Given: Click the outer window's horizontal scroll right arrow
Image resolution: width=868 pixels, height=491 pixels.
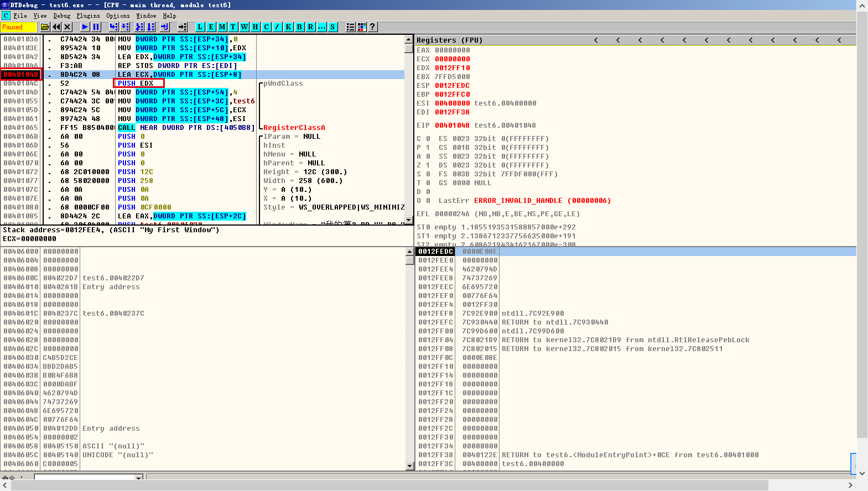Looking at the screenshot, I should pos(851,485).
